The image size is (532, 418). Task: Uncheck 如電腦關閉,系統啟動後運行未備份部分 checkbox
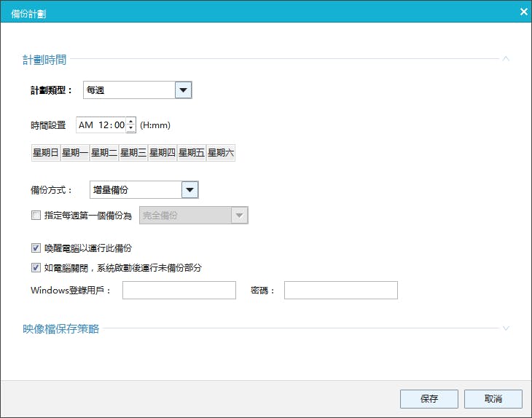click(36, 268)
